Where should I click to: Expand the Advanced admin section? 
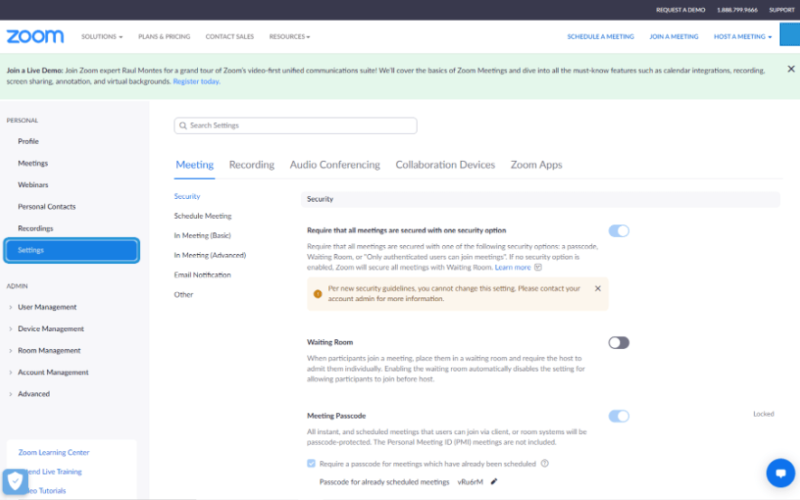(x=34, y=394)
